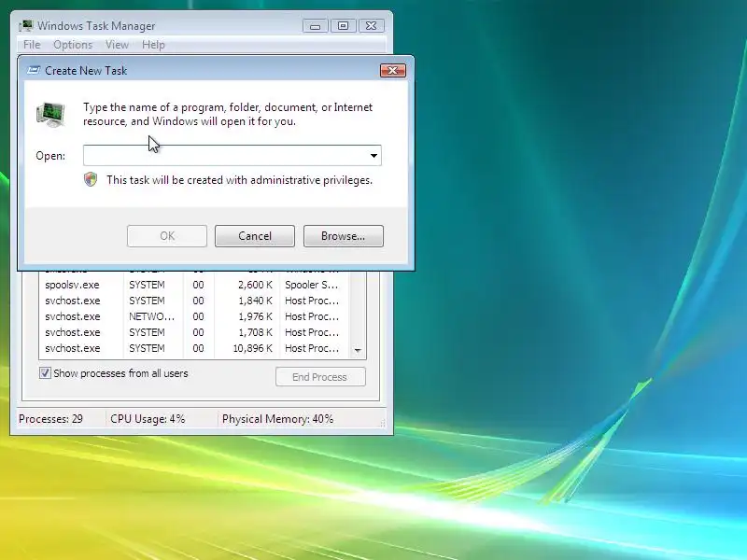Click the Run program icon in dialog
Viewport: 747px width, 560px height.
click(x=51, y=114)
